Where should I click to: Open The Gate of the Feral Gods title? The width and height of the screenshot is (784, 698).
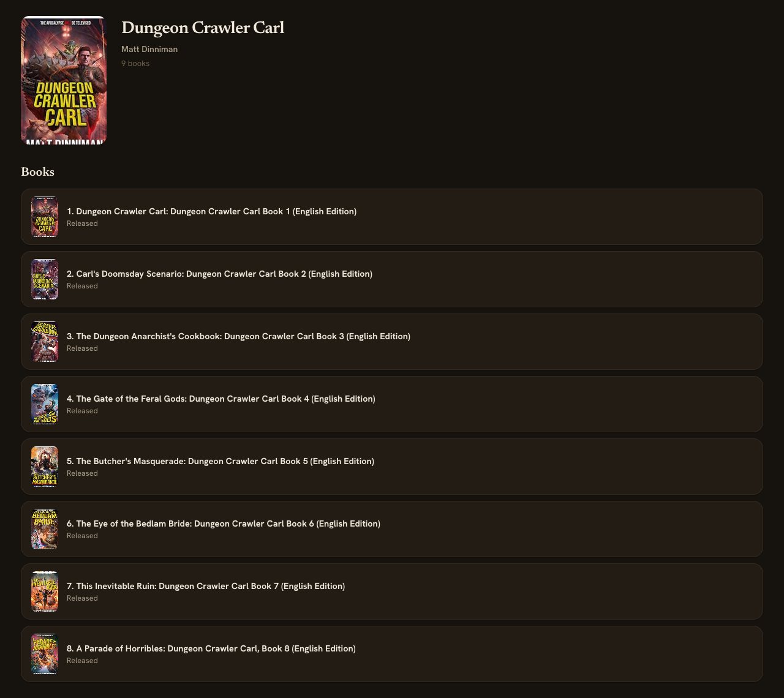coord(221,399)
